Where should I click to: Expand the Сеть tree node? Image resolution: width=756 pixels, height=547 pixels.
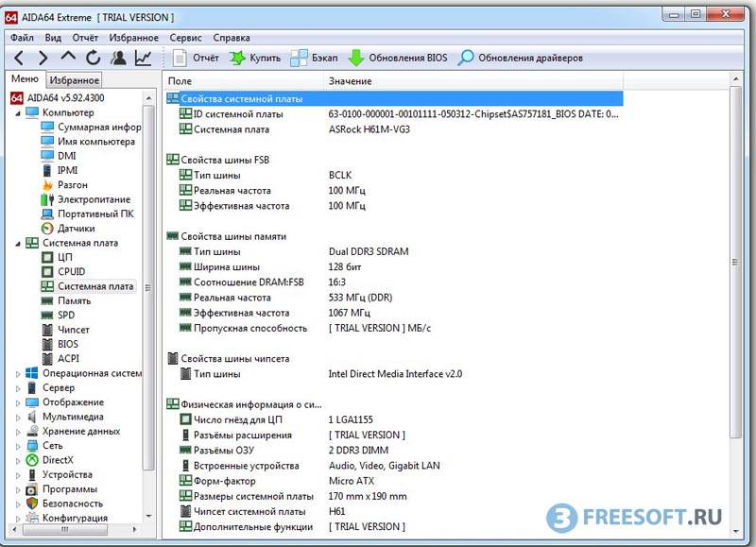(x=18, y=446)
